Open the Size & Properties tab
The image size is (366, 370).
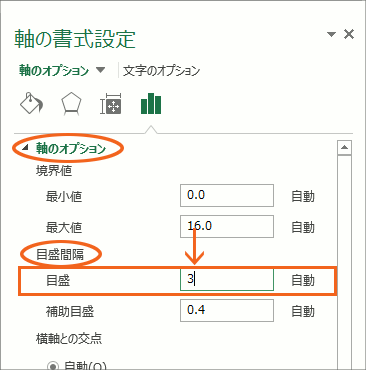111,104
